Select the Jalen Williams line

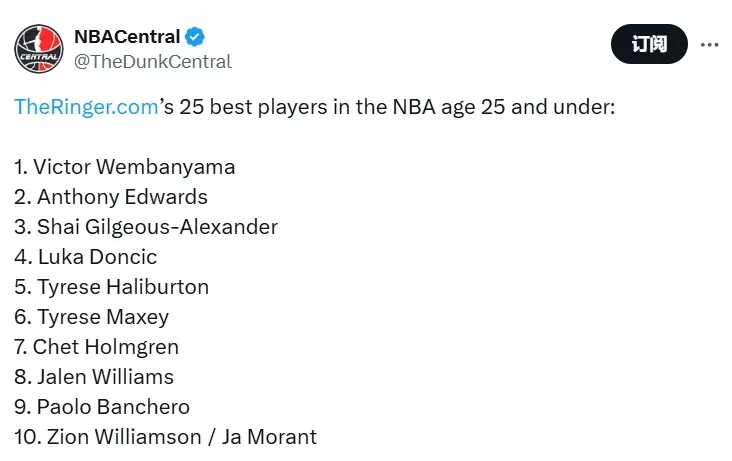coord(105,377)
